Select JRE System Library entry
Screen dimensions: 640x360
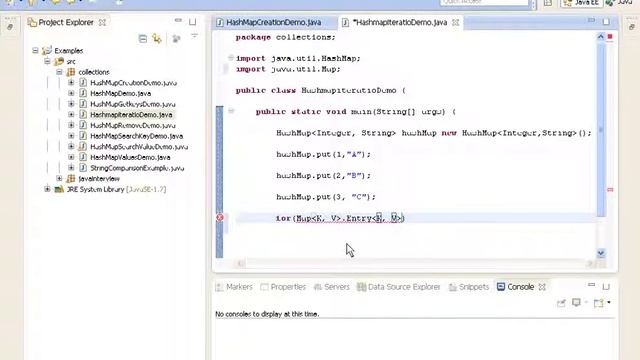click(116, 189)
